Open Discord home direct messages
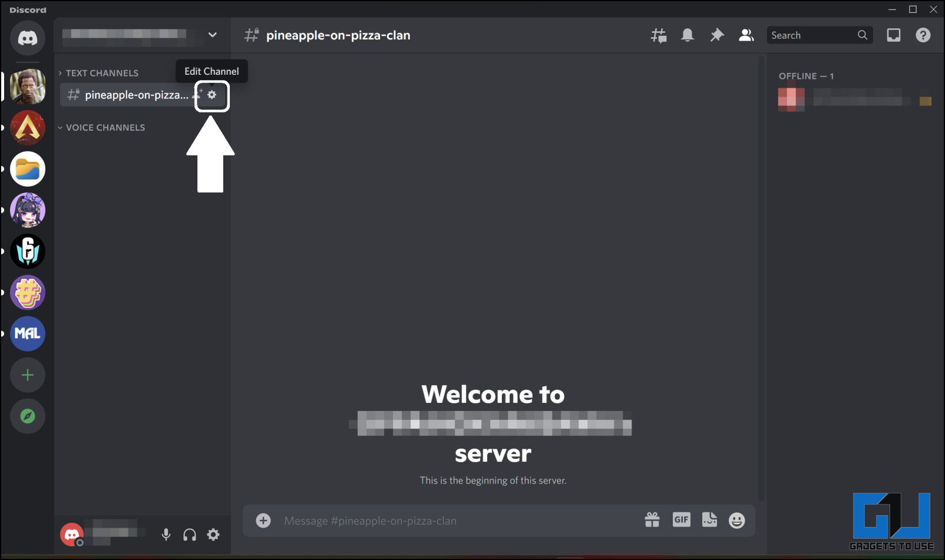This screenshot has width=945, height=560. pos(28,38)
